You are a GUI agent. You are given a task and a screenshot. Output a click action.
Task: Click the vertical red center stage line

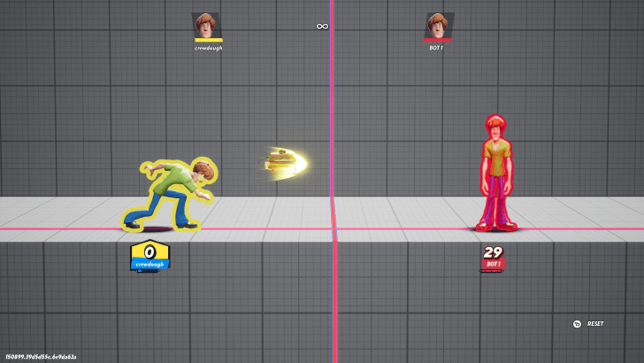(332, 106)
